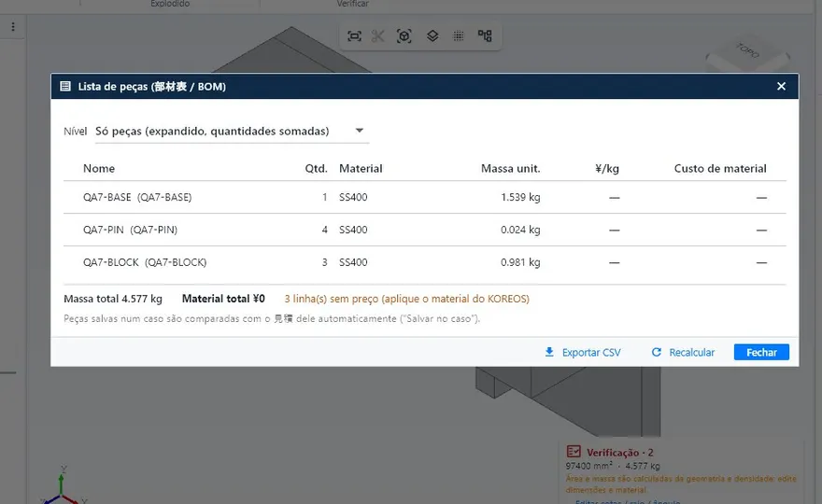Click SS400 material in the QA7-BLOCK row

click(353, 262)
